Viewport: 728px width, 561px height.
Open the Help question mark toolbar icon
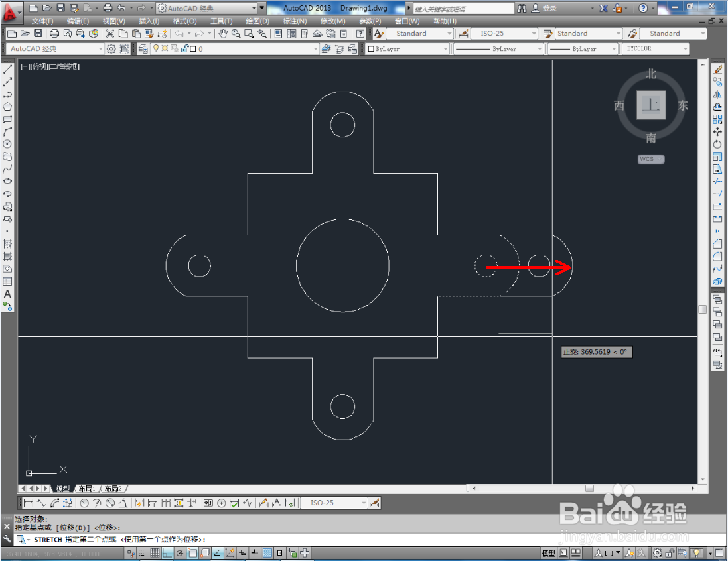(x=360, y=33)
